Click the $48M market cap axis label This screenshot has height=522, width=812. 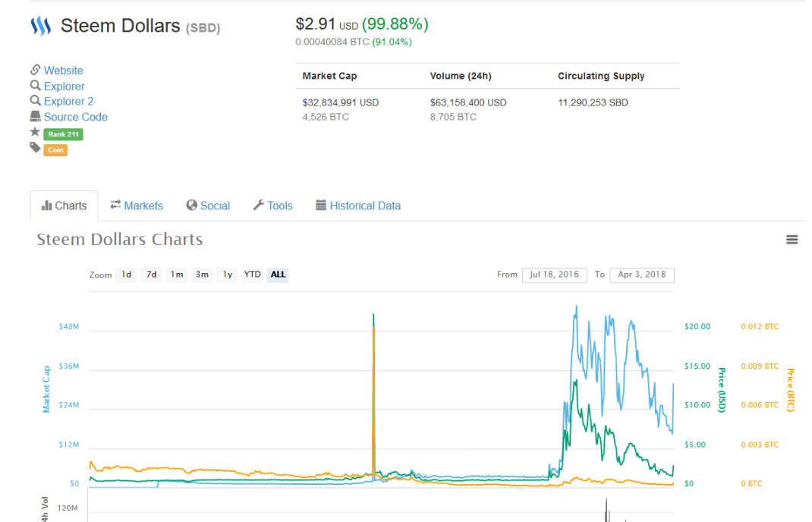click(69, 327)
